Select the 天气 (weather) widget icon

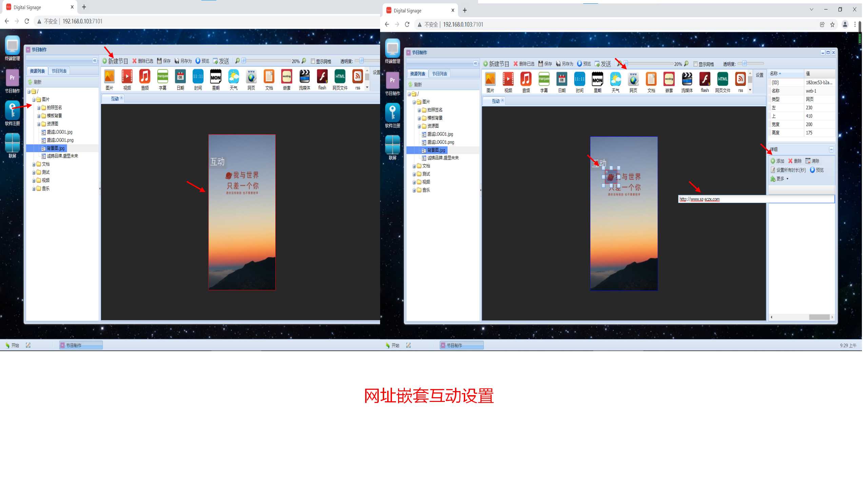(x=233, y=78)
